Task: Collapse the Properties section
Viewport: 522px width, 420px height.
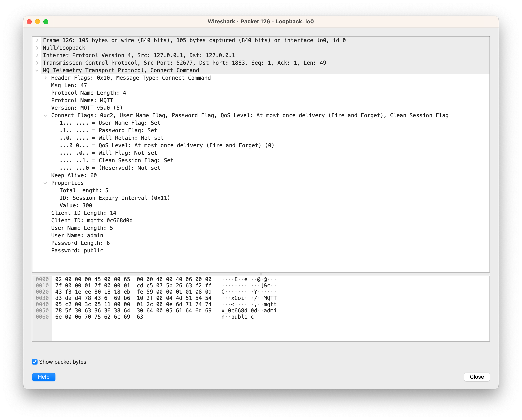Action: tap(45, 183)
